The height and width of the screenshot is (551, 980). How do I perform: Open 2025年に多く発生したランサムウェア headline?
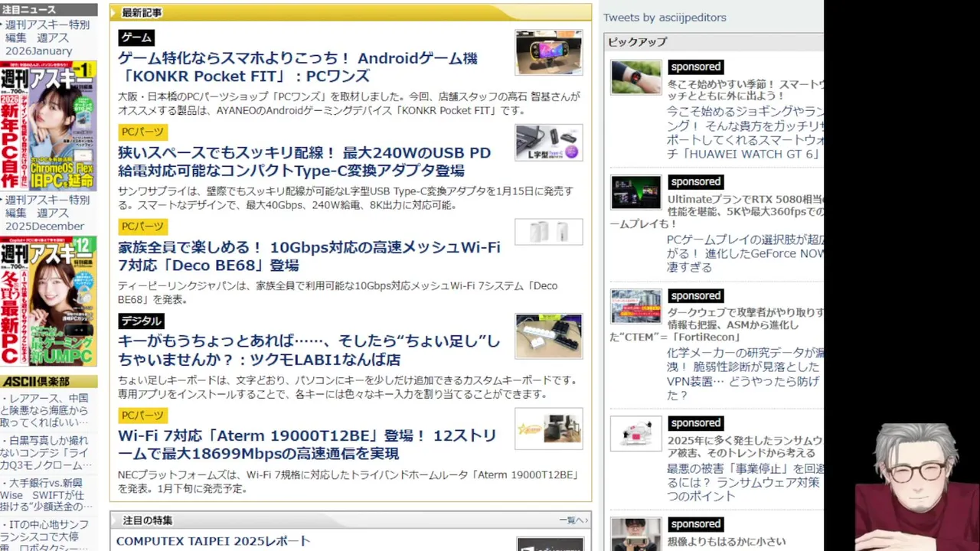(745, 446)
